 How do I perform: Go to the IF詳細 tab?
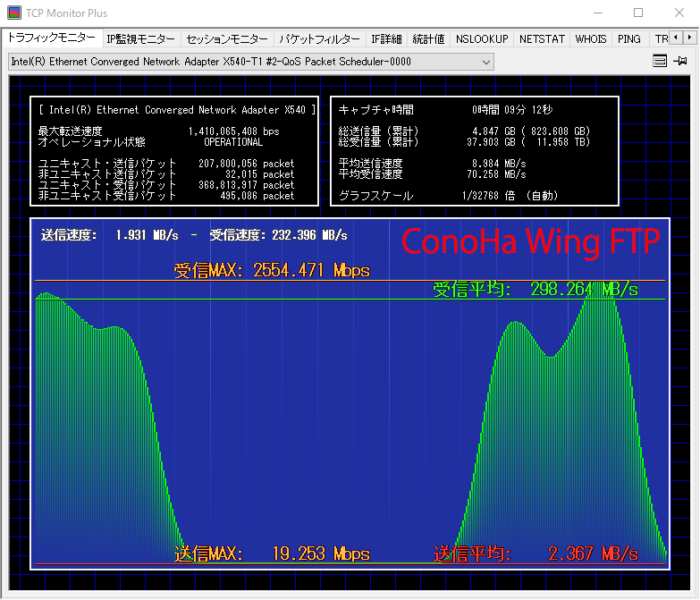pos(386,39)
